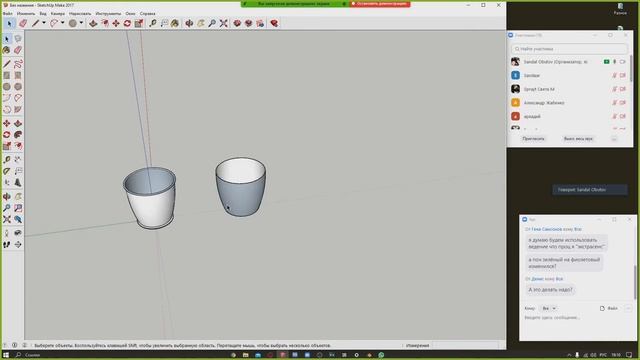The height and width of the screenshot is (360, 640).
Task: Choose the Axes tool in left palette
Action: 7,182
